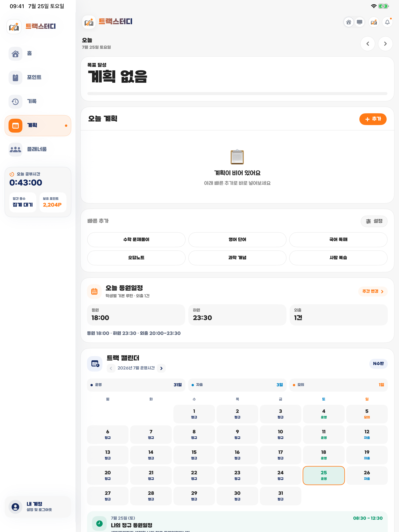The width and height of the screenshot is (399, 532).
Task: Go to the next day with right arrow
Action: click(385, 44)
